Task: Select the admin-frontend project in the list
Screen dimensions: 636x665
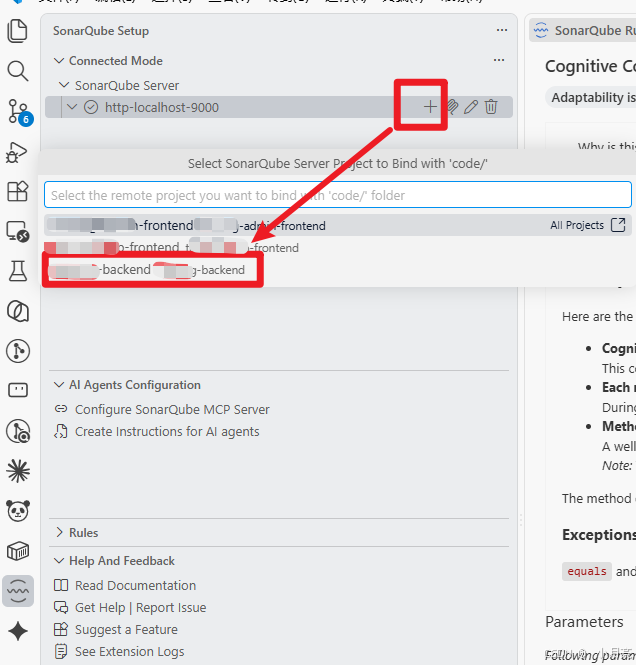Action: pos(338,225)
